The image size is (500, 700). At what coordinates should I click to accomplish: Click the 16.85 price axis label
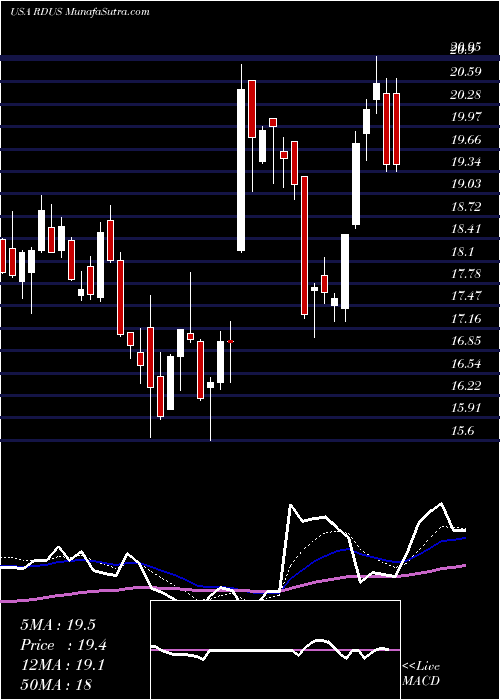(466, 341)
